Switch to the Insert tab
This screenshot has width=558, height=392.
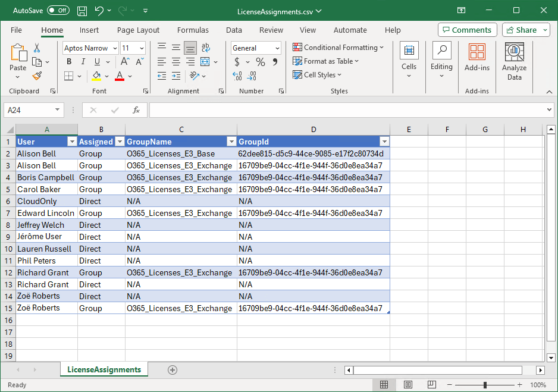[x=89, y=30]
